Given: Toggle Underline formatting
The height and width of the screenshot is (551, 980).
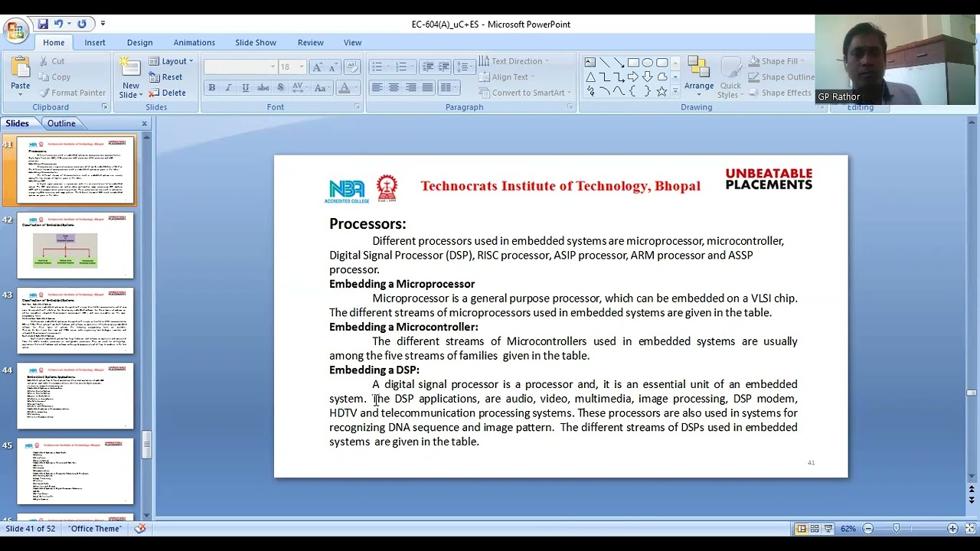Looking at the screenshot, I should 246,88.
